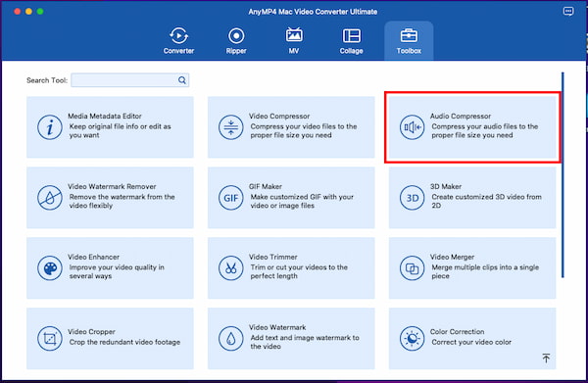This screenshot has height=383, width=588.
Task: Click the Video Compressor icon
Action: [230, 127]
